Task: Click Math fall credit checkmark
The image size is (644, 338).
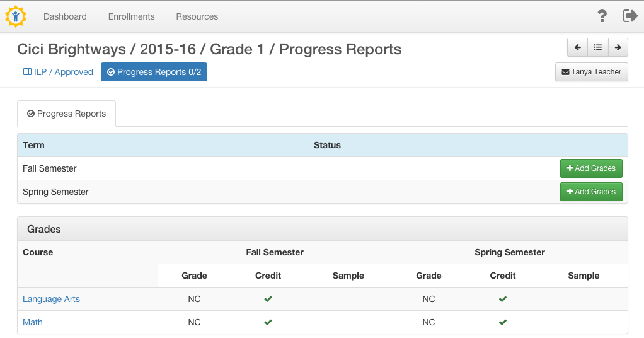Action: 268,322
